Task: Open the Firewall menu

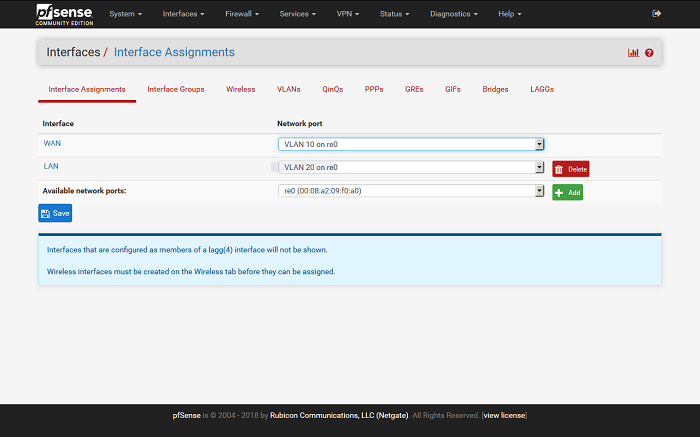Action: coord(242,14)
